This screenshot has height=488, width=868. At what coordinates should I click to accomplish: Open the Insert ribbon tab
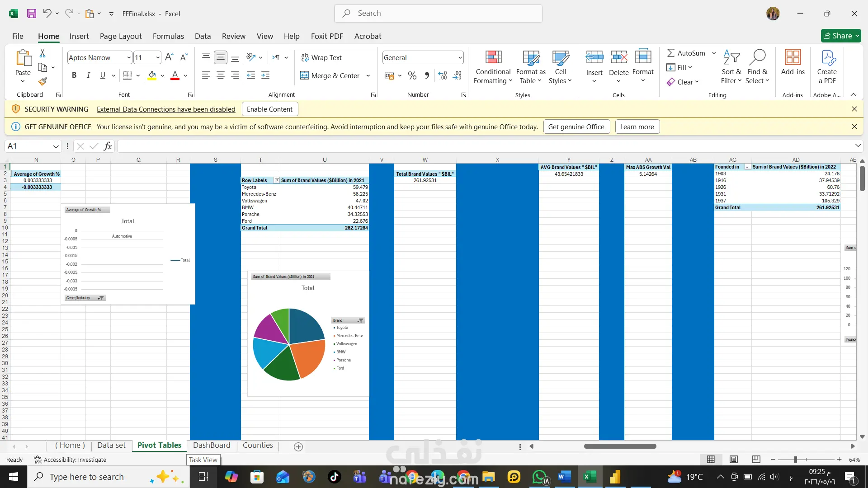[79, 36]
